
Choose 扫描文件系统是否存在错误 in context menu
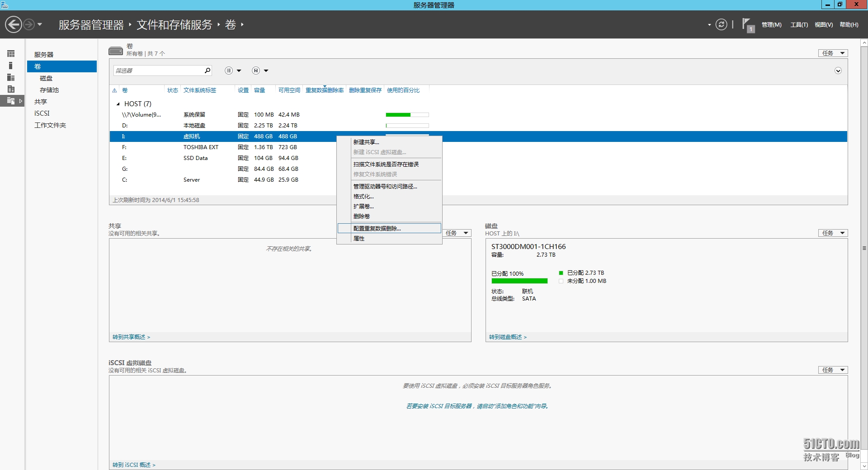click(x=389, y=164)
